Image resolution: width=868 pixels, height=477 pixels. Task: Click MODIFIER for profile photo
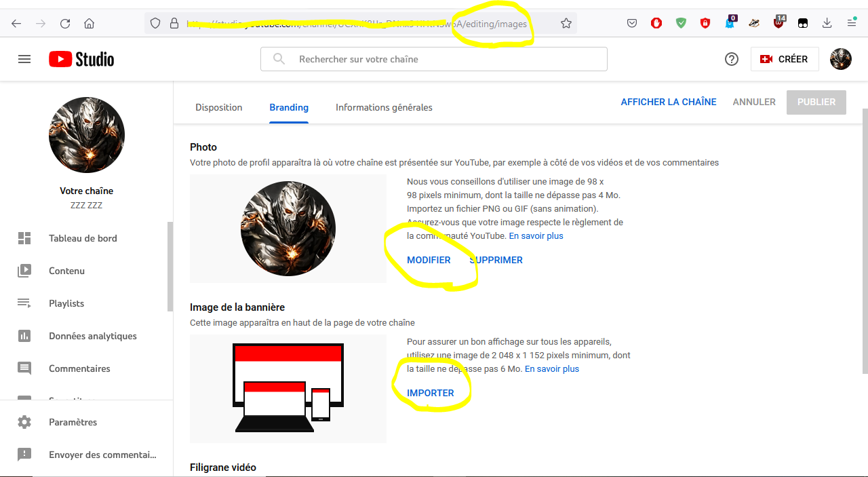pos(429,260)
